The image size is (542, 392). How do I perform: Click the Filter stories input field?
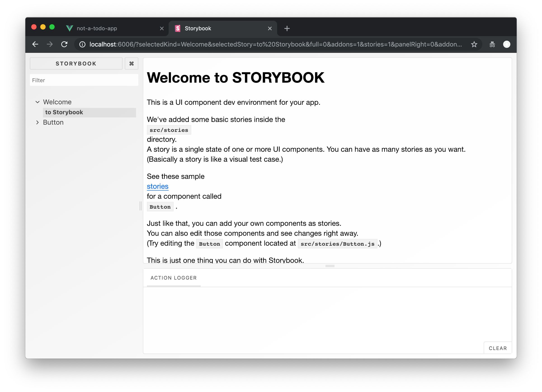84,80
